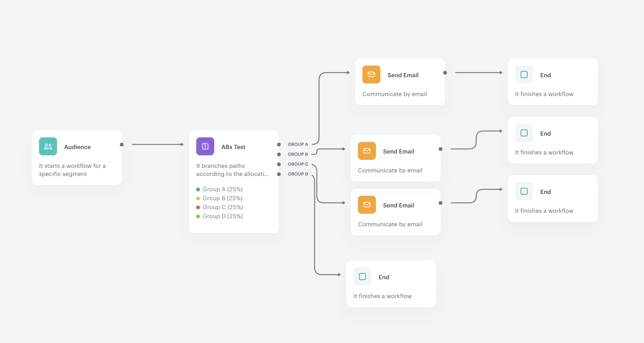Click Group C's red color dot
Viewport: 644px width, 343px height.
point(198,207)
